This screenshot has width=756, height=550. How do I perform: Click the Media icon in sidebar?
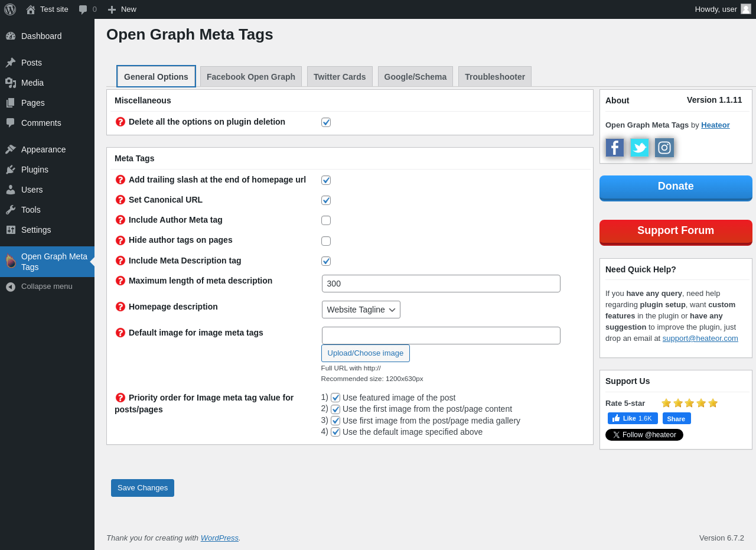tap(11, 83)
